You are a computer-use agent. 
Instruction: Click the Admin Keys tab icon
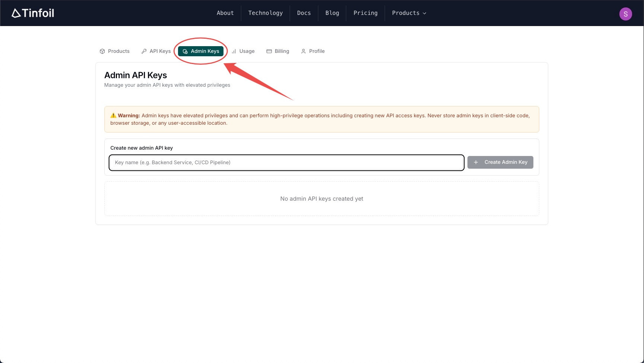click(185, 51)
